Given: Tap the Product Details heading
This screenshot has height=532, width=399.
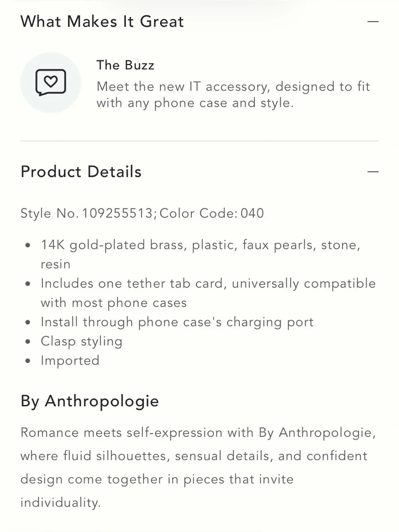Looking at the screenshot, I should pos(81,172).
